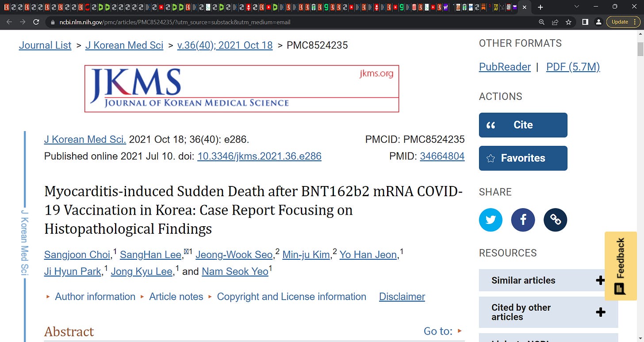Click jkms.org text in the banner
This screenshot has height=342, width=644.
tap(376, 73)
